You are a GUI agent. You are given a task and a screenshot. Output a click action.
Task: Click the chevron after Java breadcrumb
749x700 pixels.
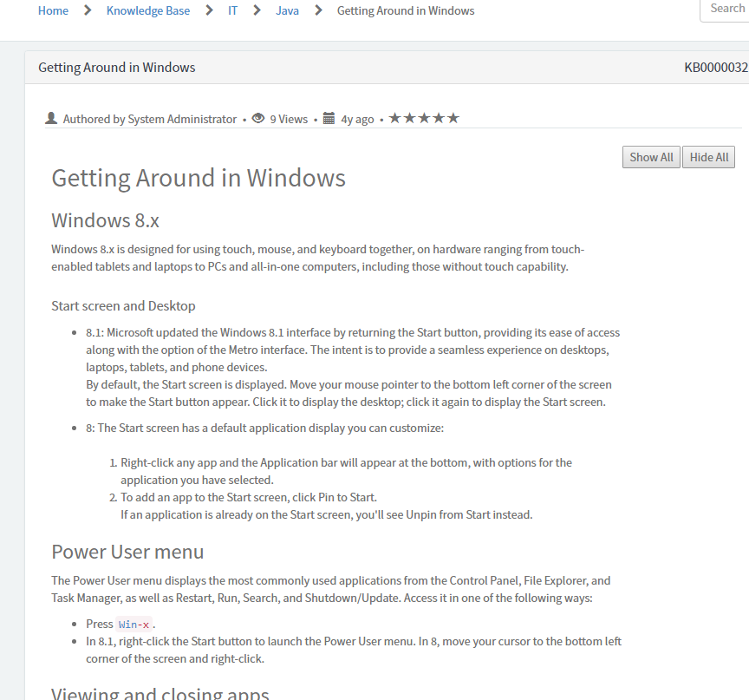319,10
